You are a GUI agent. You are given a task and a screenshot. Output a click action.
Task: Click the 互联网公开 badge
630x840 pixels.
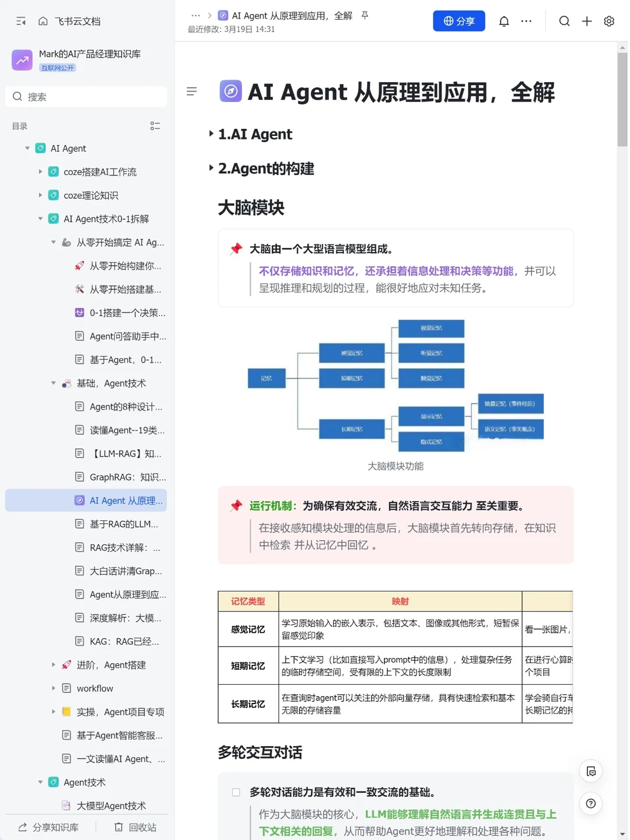58,68
